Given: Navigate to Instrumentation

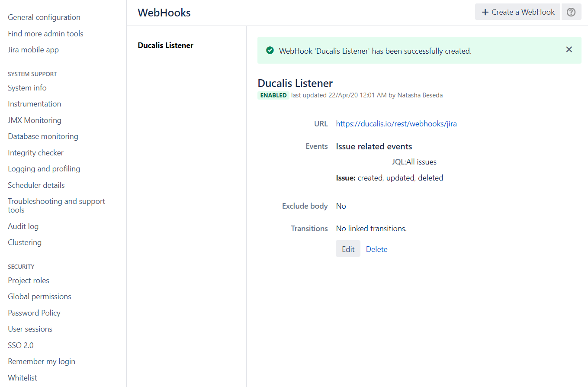Looking at the screenshot, I should (35, 104).
